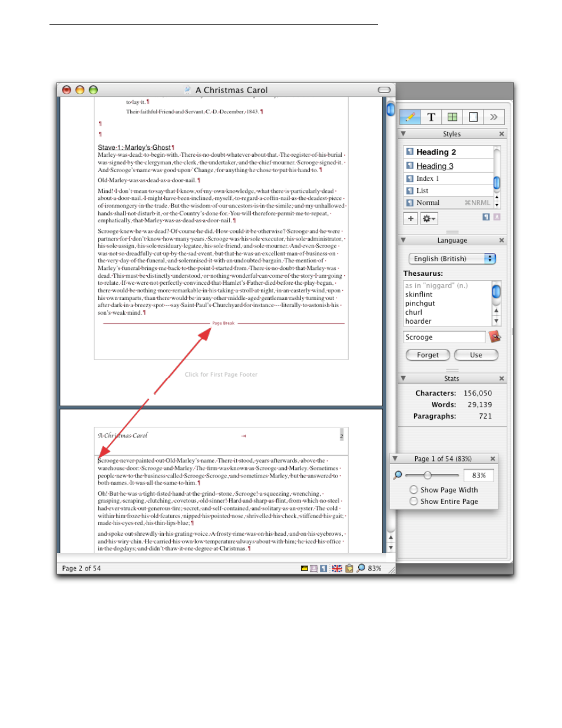The height and width of the screenshot is (728, 562).
Task: Click the Index 1 paragraph style icon
Action: click(x=410, y=179)
